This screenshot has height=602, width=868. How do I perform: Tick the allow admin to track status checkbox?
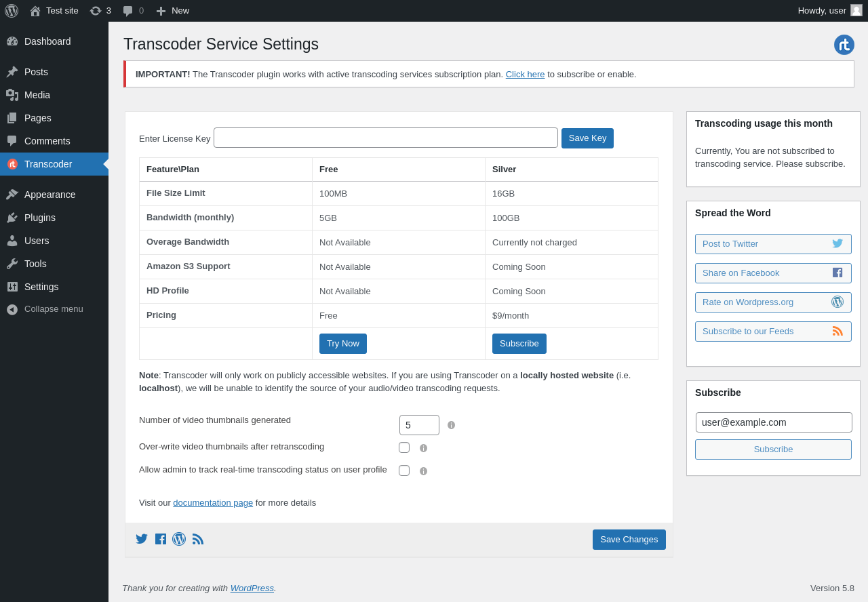click(404, 470)
